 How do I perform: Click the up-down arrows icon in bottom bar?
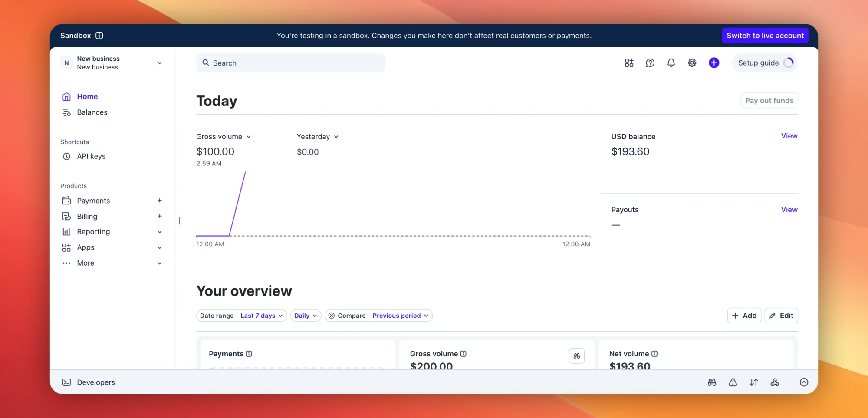click(x=754, y=382)
